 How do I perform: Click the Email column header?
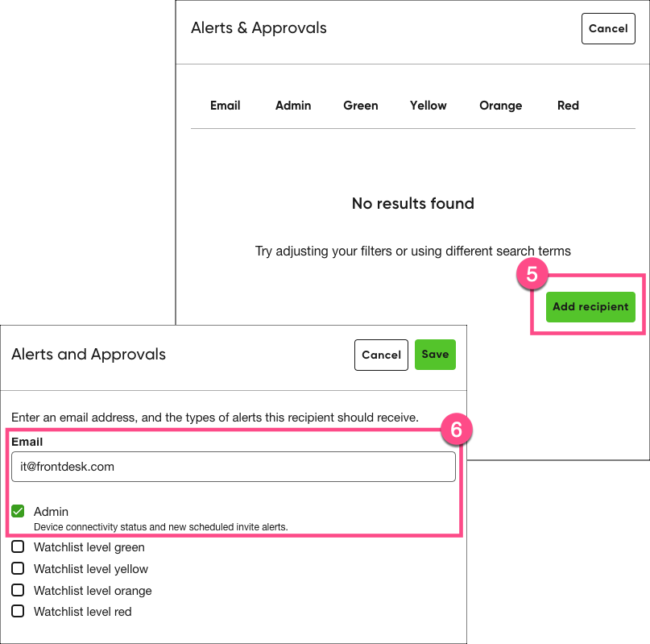226,106
